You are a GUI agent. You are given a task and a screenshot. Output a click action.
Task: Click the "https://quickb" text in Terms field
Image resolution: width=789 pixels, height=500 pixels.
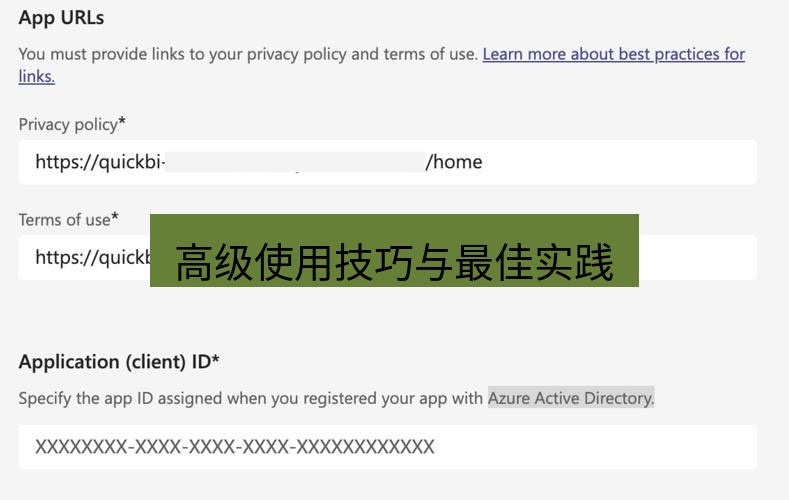click(x=92, y=257)
